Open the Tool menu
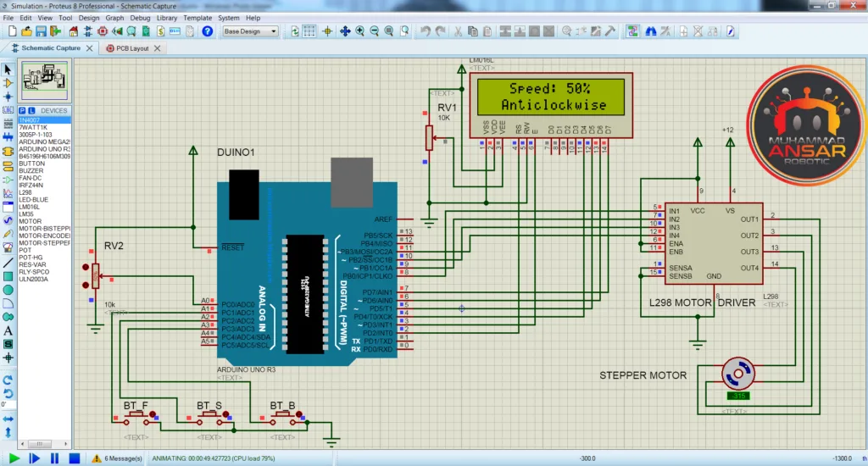This screenshot has height=466, width=868. click(x=65, y=18)
